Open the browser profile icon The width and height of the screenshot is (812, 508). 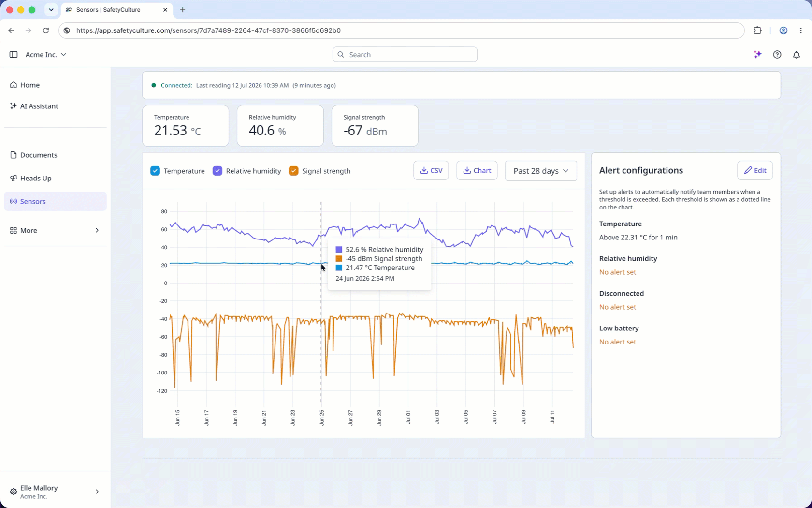[783, 30]
